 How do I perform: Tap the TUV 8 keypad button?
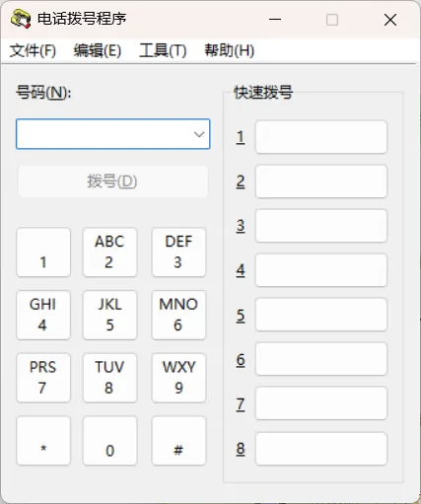click(x=109, y=378)
